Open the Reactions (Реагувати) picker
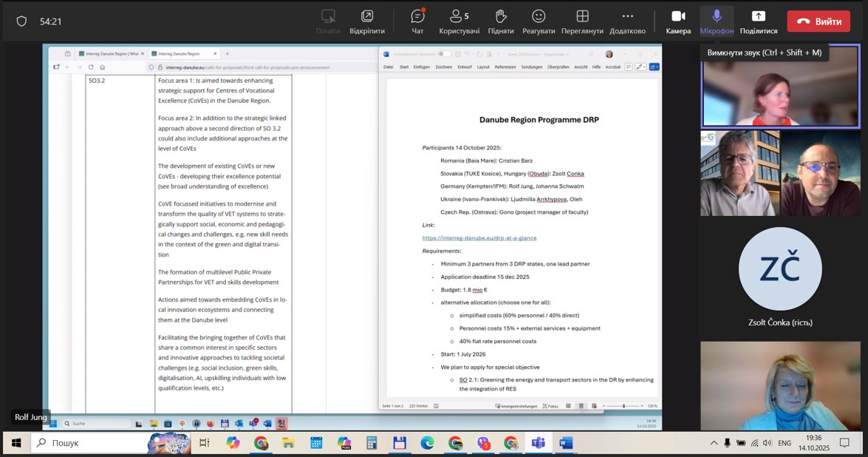868x457 pixels. pyautogui.click(x=539, y=21)
